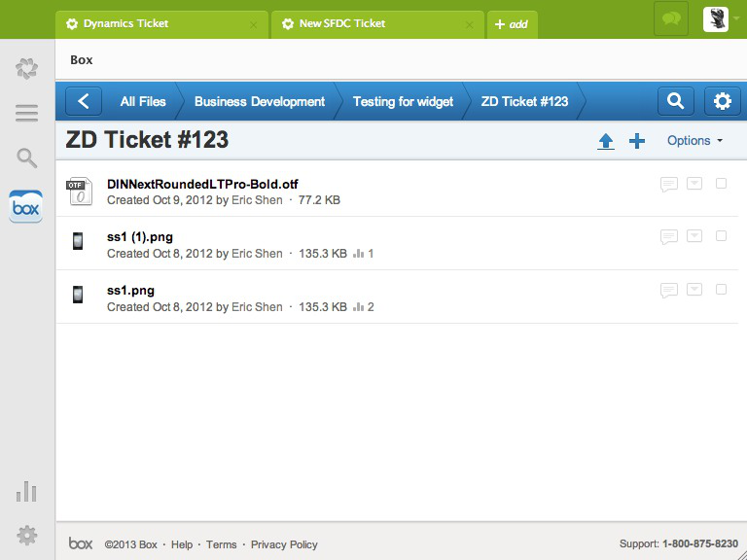Click the upload arrow icon
The image size is (747, 560).
click(606, 141)
